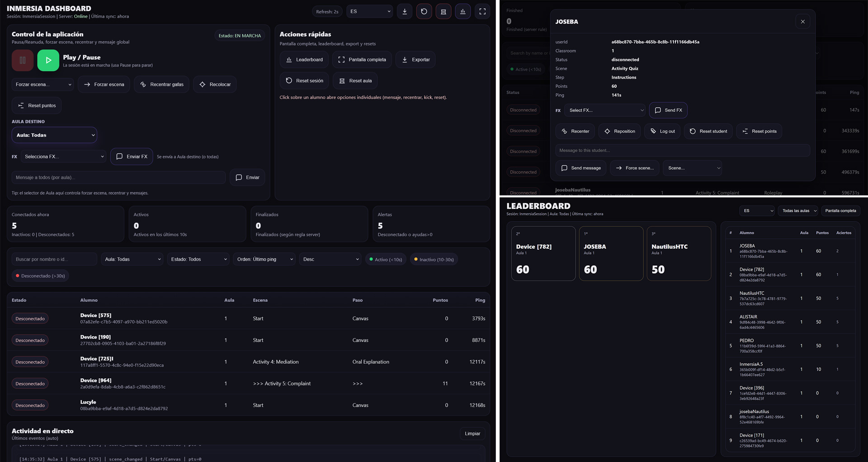Screen dimensions: 868x462
Task: Click the Limpiar button in live activity
Action: coord(472,433)
